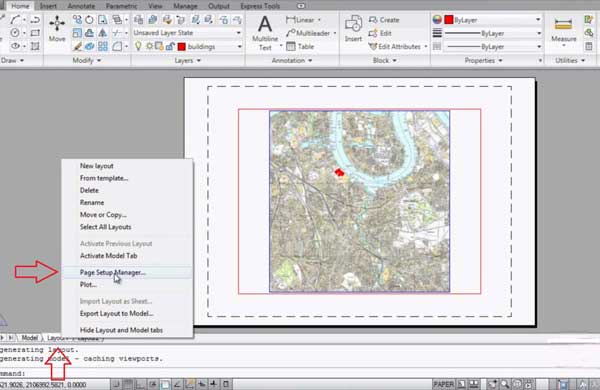Click the Multileader tool

pos(310,33)
